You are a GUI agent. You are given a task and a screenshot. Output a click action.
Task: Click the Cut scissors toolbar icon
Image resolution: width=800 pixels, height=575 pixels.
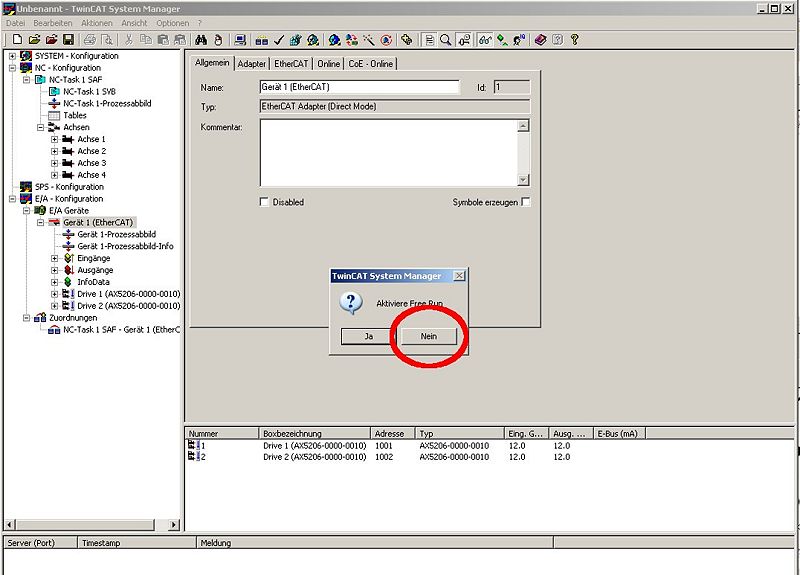129,40
